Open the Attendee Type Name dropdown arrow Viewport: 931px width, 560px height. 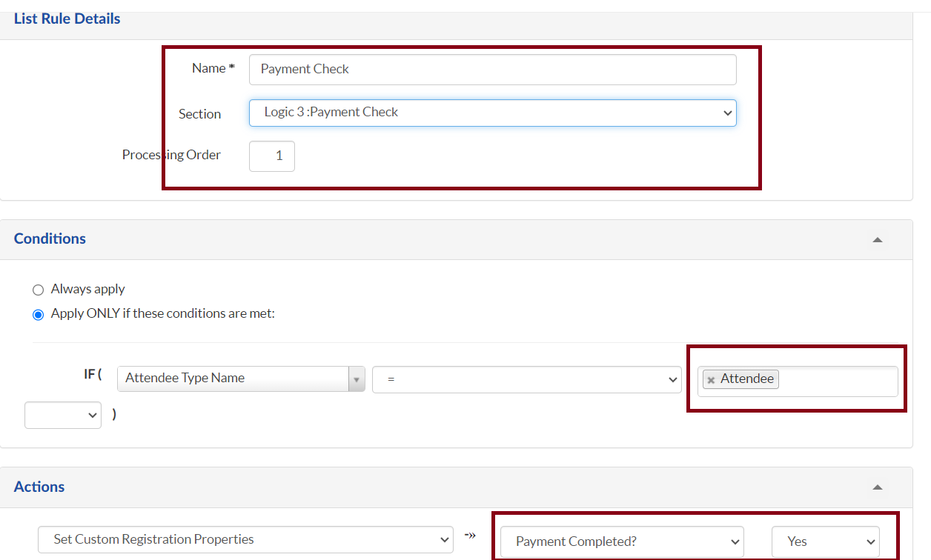click(357, 379)
